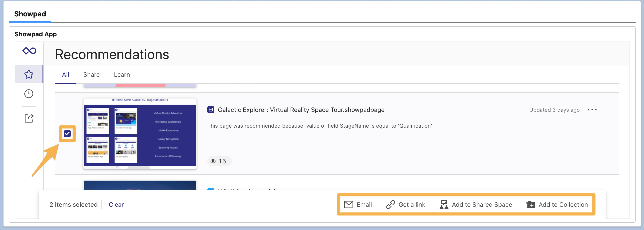Image resolution: width=644 pixels, height=230 pixels.
Task: Click the Email envelope icon
Action: pyautogui.click(x=349, y=205)
